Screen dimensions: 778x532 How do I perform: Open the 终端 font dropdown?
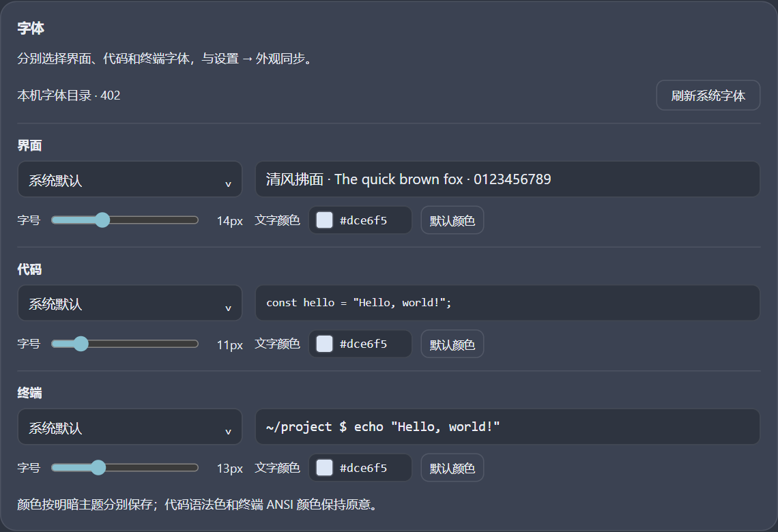click(x=130, y=427)
